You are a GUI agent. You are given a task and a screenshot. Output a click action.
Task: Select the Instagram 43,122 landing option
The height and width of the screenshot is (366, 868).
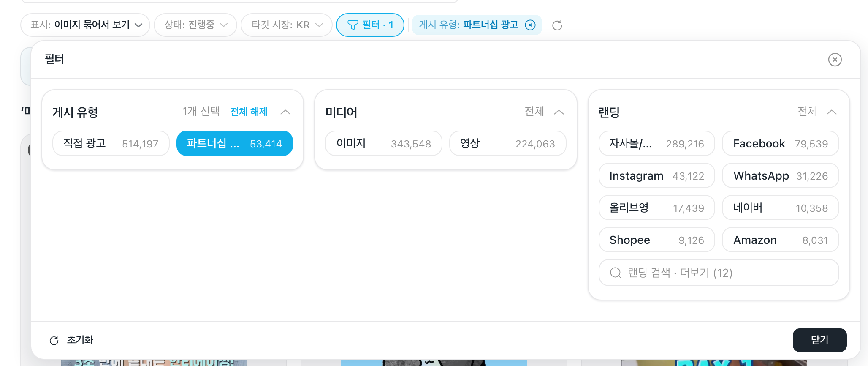656,176
